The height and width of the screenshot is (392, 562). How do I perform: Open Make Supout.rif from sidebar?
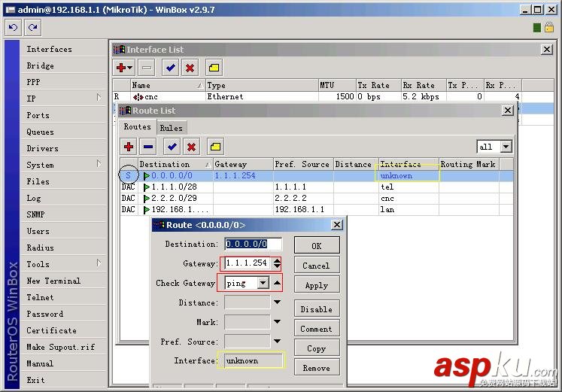coord(63,347)
